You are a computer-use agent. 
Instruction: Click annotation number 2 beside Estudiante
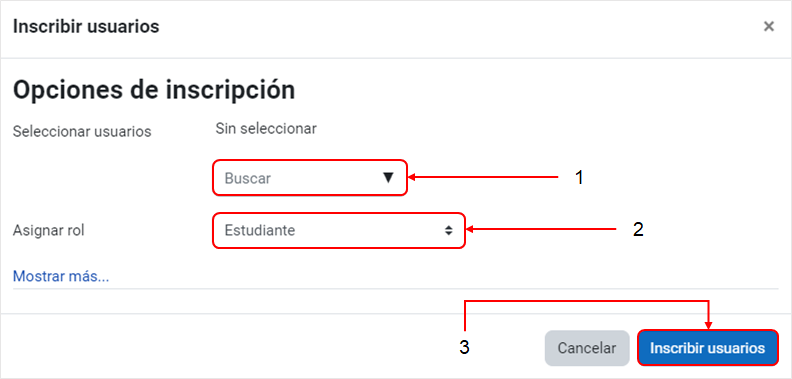point(638,230)
